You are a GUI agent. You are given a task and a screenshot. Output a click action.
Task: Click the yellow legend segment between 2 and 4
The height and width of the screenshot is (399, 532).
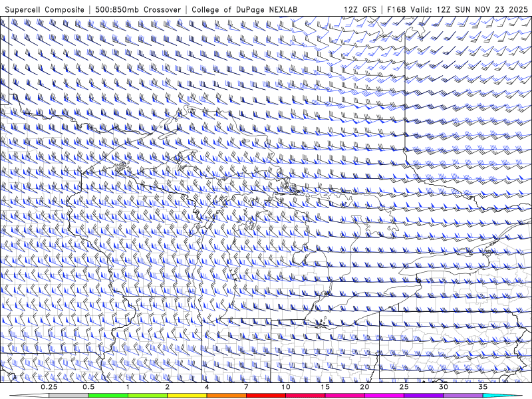[x=187, y=396]
